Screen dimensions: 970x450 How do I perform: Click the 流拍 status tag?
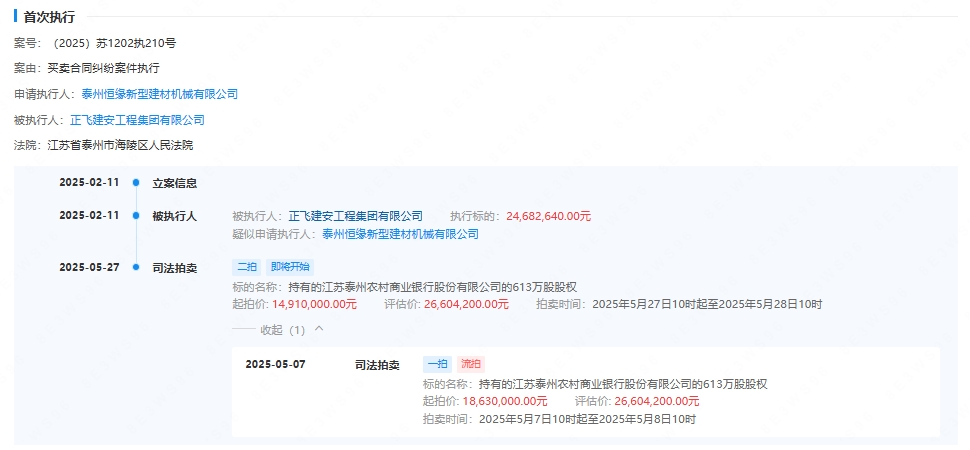click(x=471, y=364)
